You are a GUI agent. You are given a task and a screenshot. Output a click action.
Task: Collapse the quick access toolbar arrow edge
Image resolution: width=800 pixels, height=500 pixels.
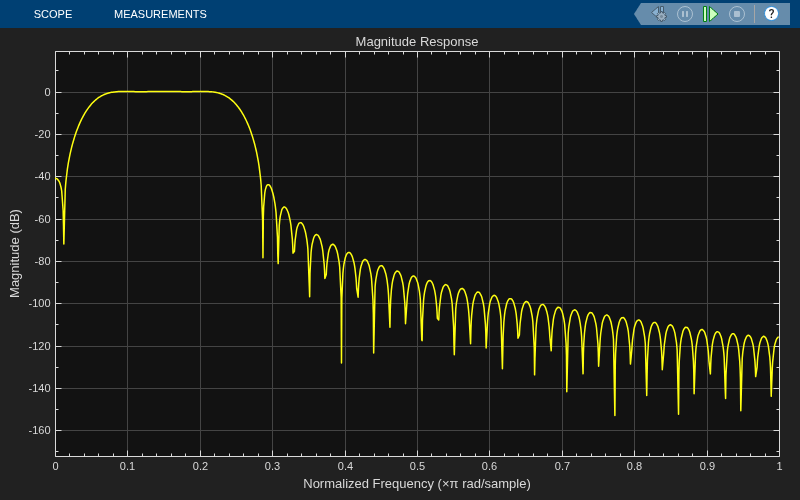point(639,14)
